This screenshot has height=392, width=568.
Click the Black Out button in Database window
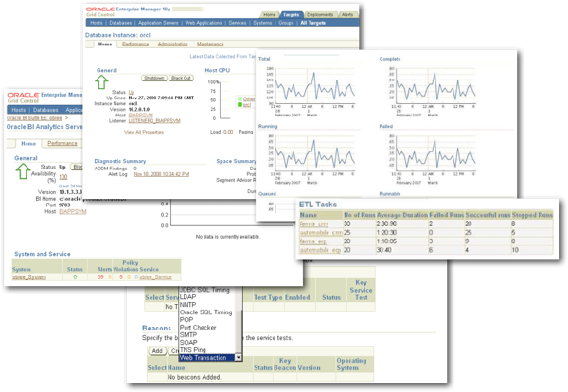click(181, 78)
